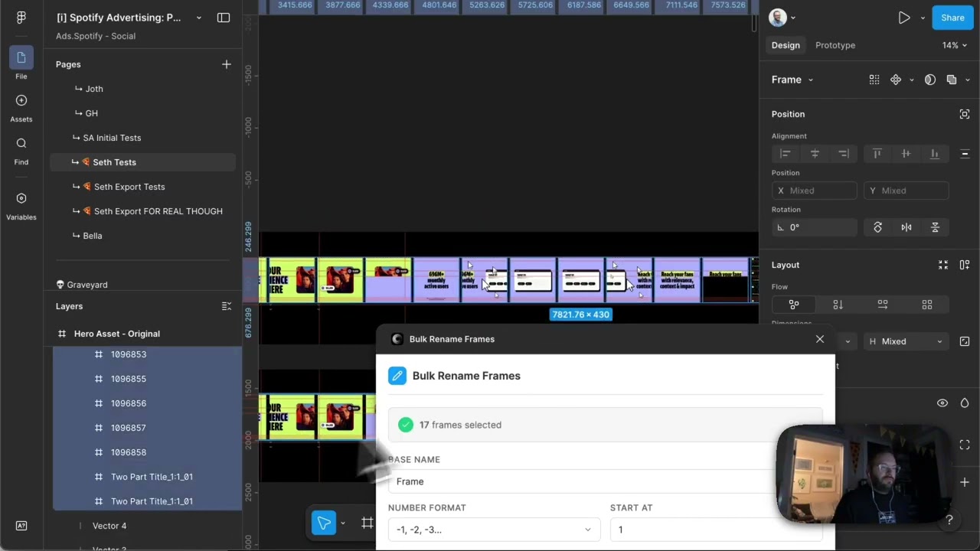Open the SA Initial Tests page
Screen dimensions: 980x551
click(x=112, y=138)
